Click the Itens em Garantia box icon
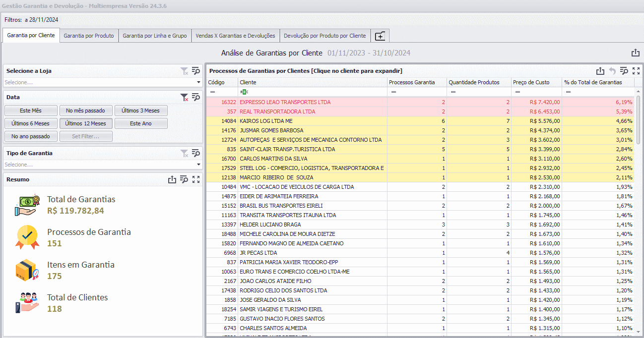 27,270
